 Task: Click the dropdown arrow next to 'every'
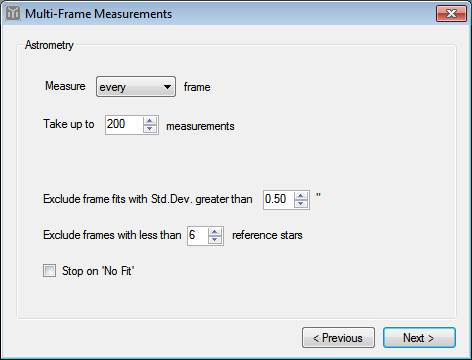coord(167,87)
